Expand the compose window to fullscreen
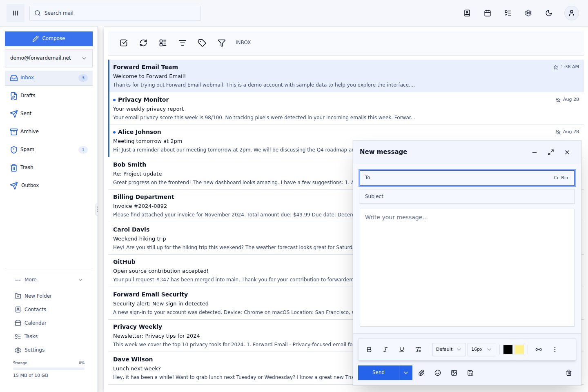Screen dimensions: 588x392 point(551,152)
